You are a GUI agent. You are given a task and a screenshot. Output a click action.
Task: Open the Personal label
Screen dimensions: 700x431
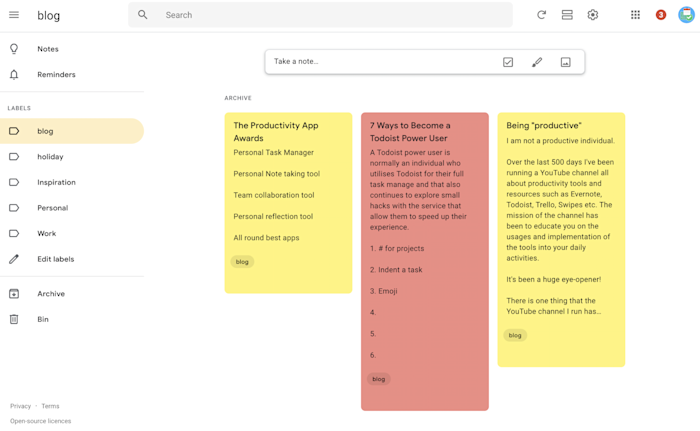72,208
